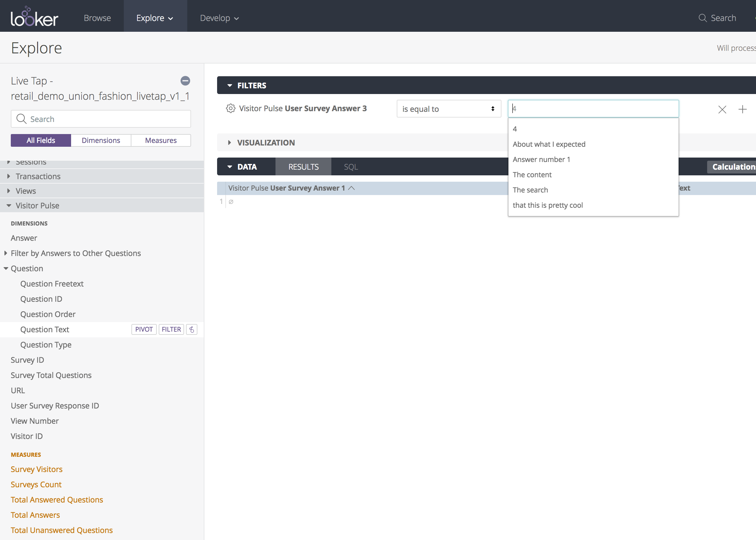Screen dimensions: 756x540
Task: Choose 'Answer number 1' suggestion
Action: 593,159
